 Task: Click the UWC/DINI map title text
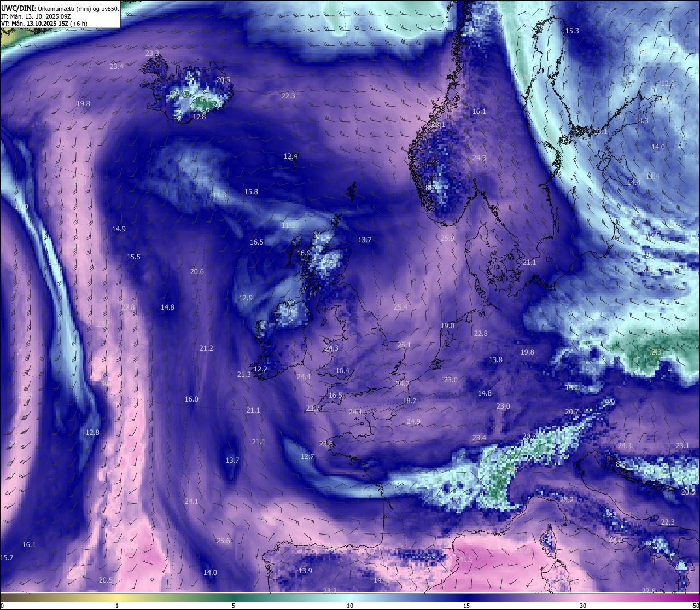(x=60, y=8)
